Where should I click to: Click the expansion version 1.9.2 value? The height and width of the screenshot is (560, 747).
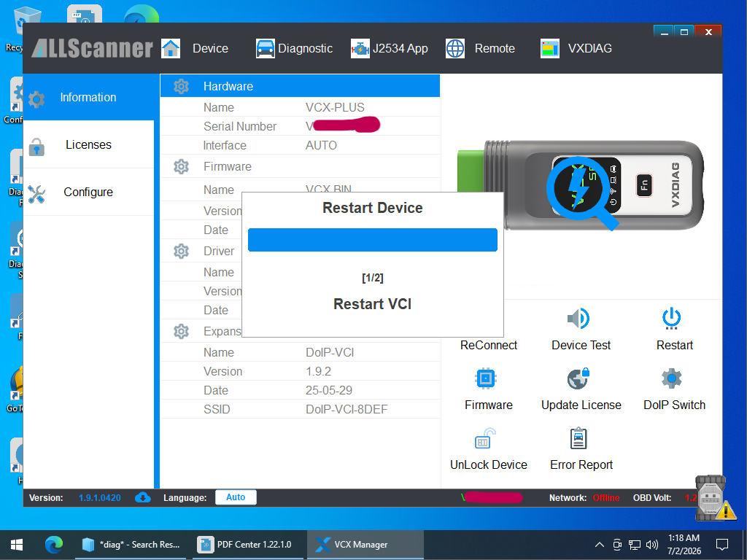click(x=318, y=371)
